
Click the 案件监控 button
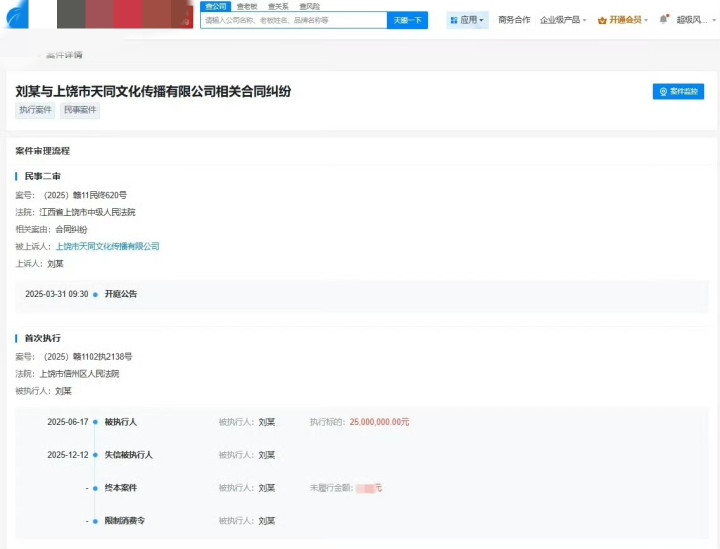678,91
